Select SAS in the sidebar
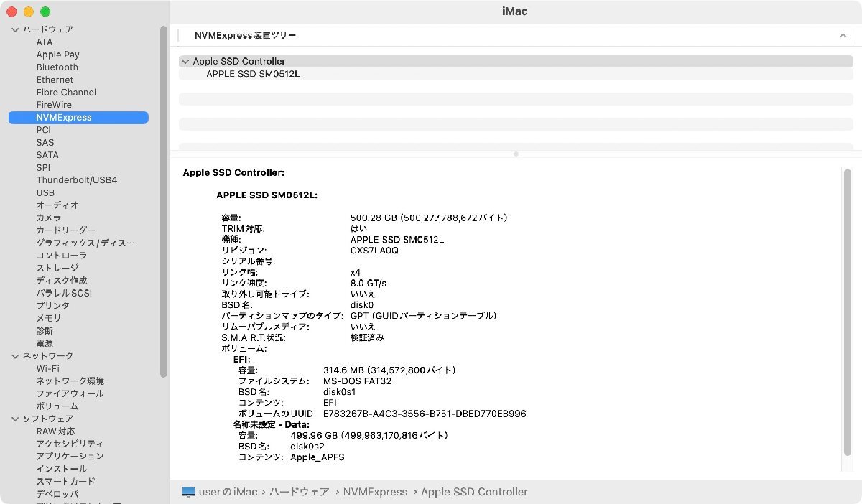Image resolution: width=862 pixels, height=504 pixels. 45,143
